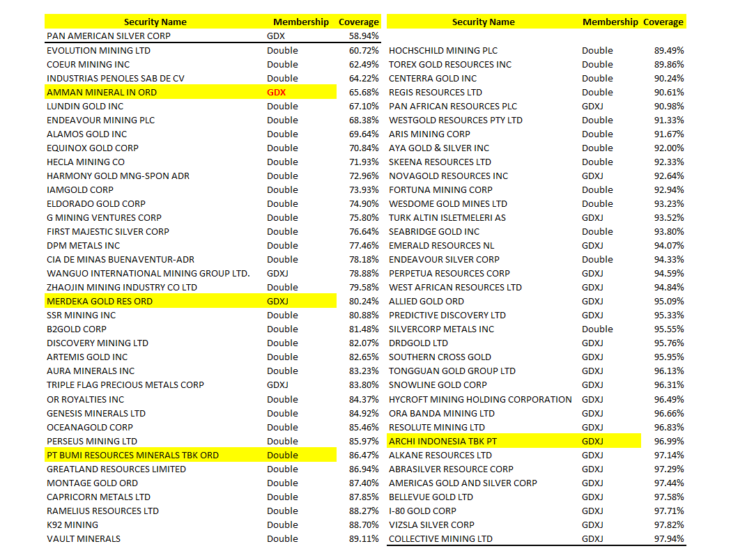Click OR ROYALTIES INC entry
The width and height of the screenshot is (731, 560).
[x=85, y=400]
